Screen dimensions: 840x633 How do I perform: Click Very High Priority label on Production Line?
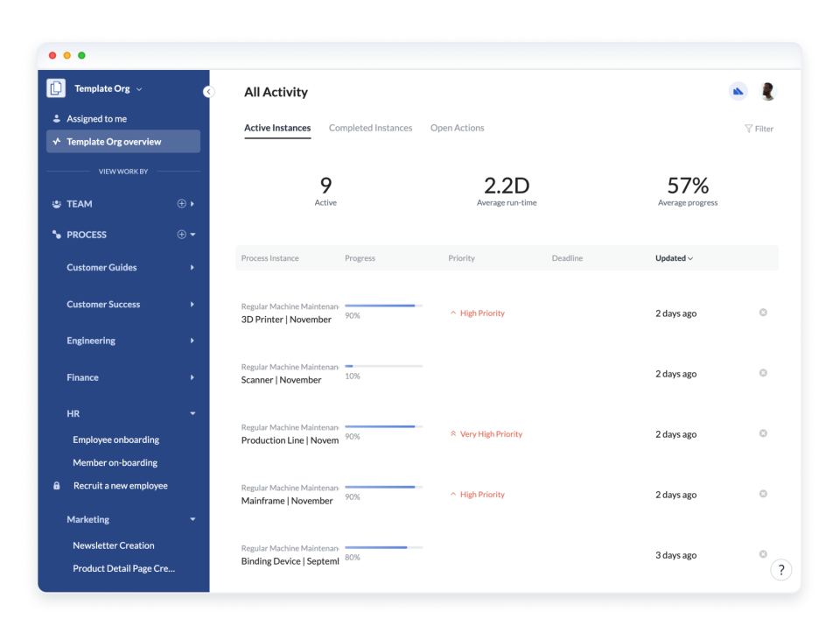486,434
